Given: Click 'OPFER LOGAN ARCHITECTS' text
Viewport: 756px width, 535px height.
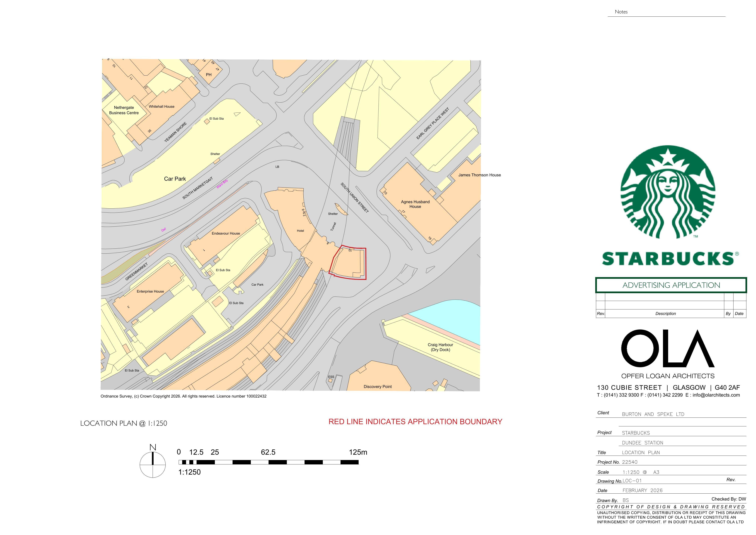Looking at the screenshot, I should pyautogui.click(x=668, y=376).
